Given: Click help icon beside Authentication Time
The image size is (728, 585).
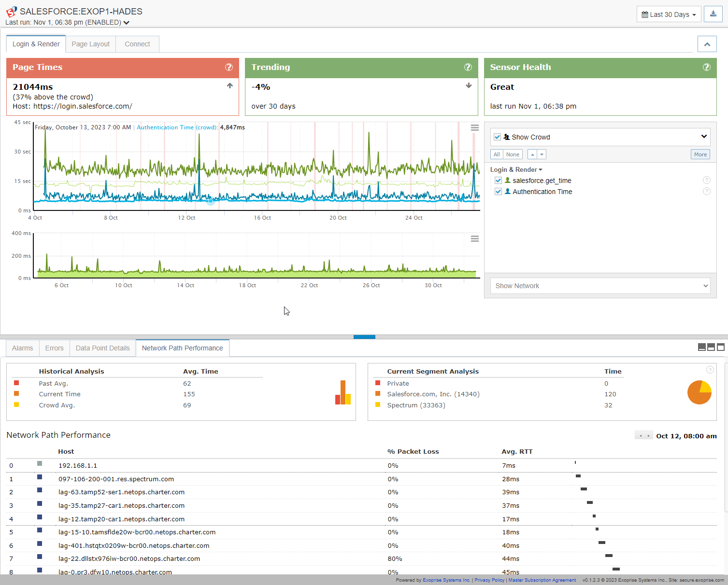Looking at the screenshot, I should tap(706, 191).
